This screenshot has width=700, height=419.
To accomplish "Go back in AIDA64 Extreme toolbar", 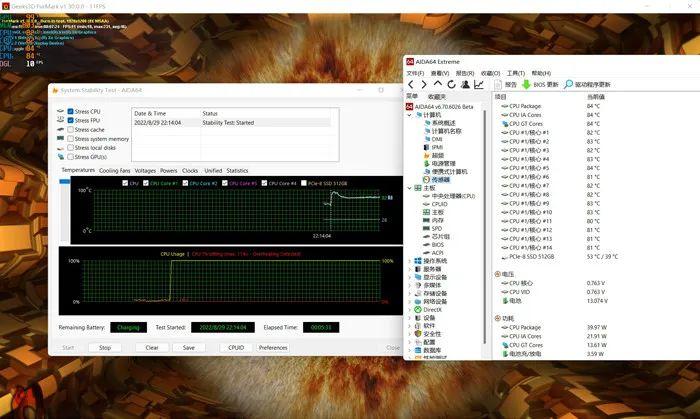I will click(411, 84).
